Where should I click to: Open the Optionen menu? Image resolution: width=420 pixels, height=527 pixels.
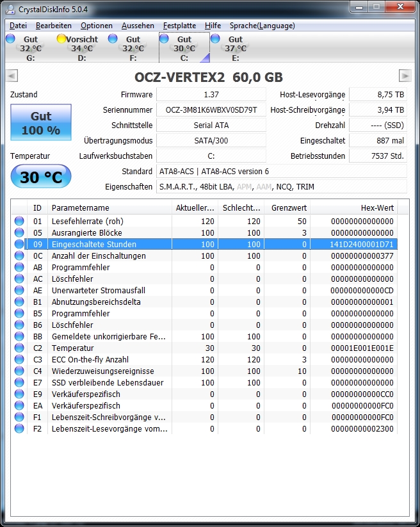coord(97,26)
